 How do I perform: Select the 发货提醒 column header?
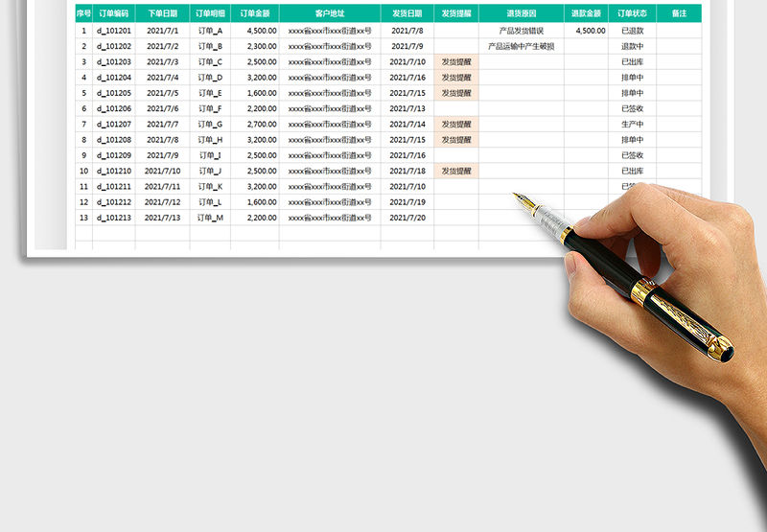click(456, 14)
